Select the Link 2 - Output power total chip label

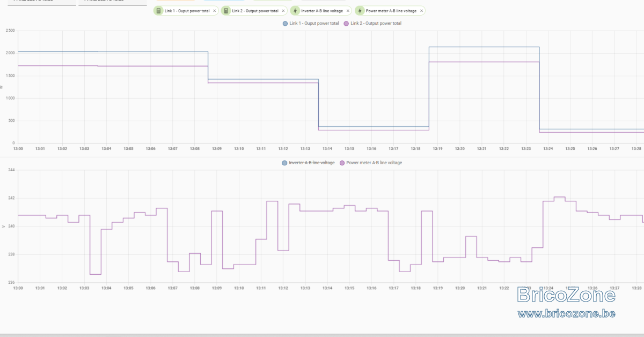[255, 11]
